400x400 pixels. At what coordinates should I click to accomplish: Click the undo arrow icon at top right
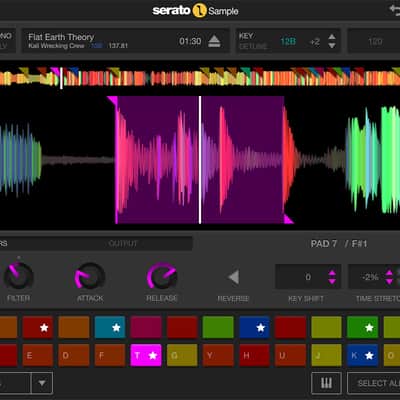395,9
